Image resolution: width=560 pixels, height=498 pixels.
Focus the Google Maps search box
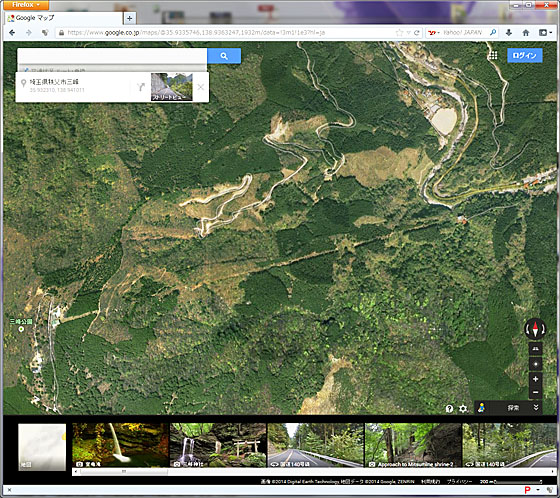point(112,56)
